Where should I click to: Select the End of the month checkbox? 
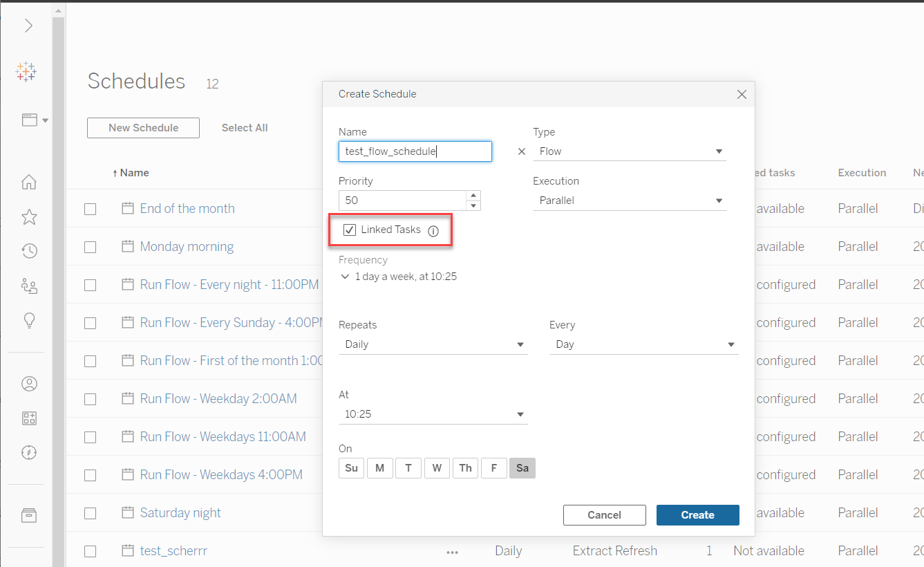click(91, 209)
